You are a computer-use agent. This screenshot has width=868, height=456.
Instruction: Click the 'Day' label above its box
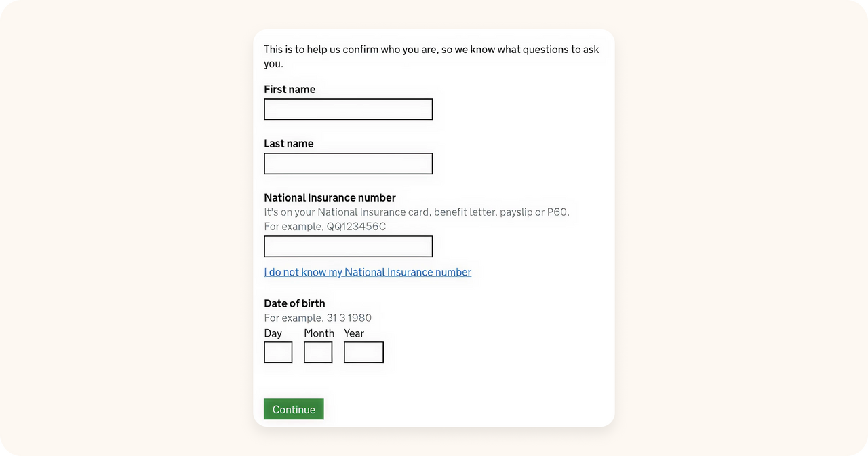(x=273, y=333)
